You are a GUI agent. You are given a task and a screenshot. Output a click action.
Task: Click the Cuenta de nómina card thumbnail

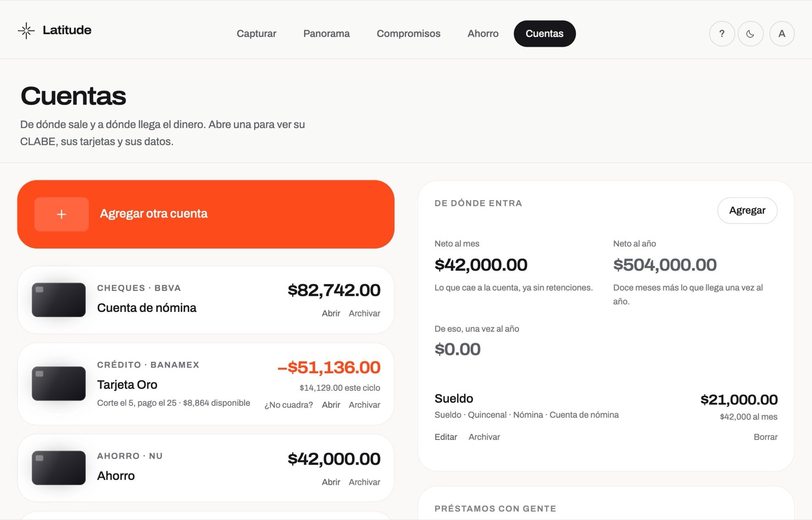pos(59,300)
